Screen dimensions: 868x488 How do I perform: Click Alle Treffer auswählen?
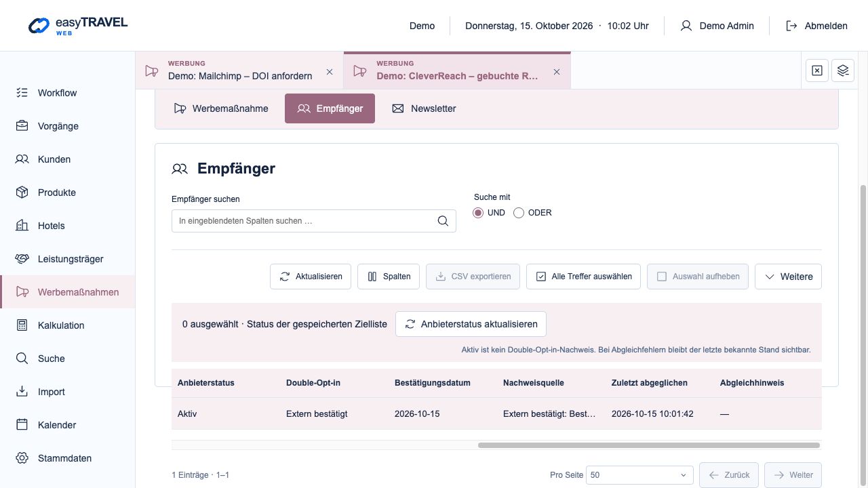[x=583, y=277]
